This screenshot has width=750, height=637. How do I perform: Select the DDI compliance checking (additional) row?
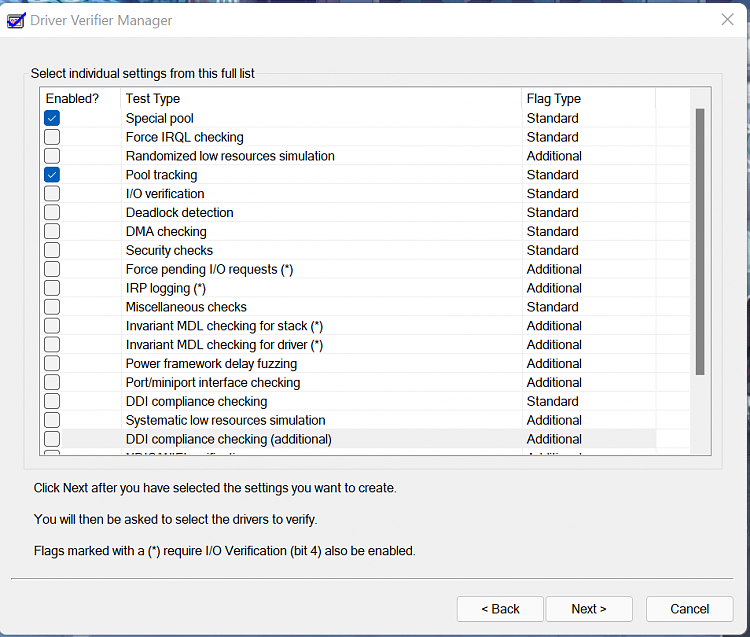coord(229,439)
